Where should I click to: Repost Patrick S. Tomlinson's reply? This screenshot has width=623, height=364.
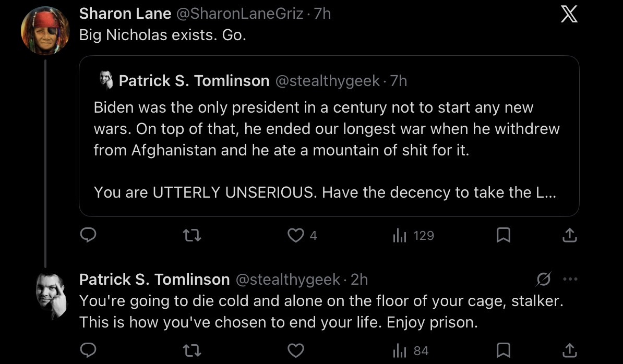point(192,350)
